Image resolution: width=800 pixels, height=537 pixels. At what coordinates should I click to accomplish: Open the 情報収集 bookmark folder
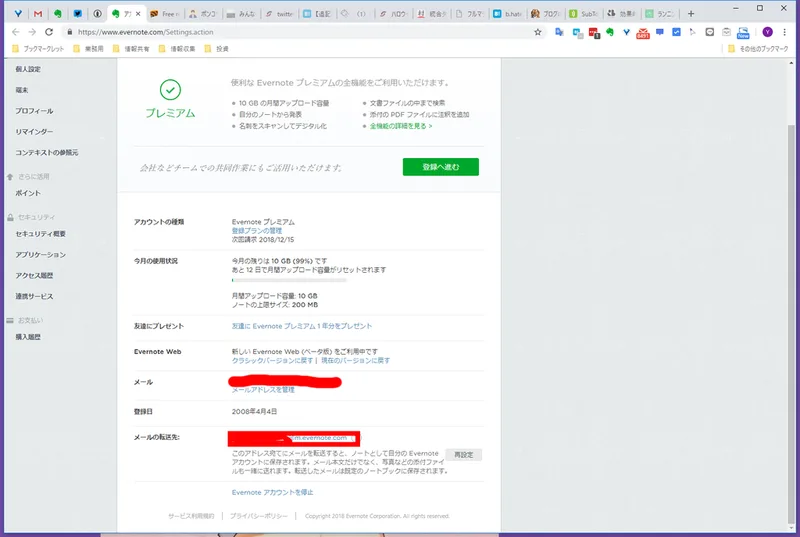(x=177, y=49)
